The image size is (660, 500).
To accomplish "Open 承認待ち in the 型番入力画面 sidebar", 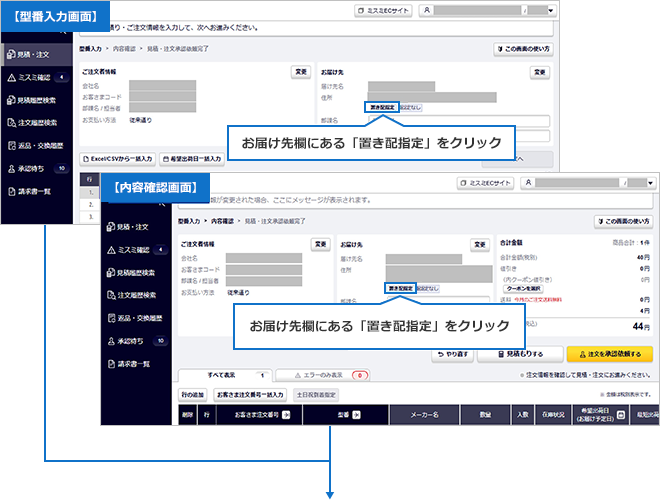I will pos(37,168).
